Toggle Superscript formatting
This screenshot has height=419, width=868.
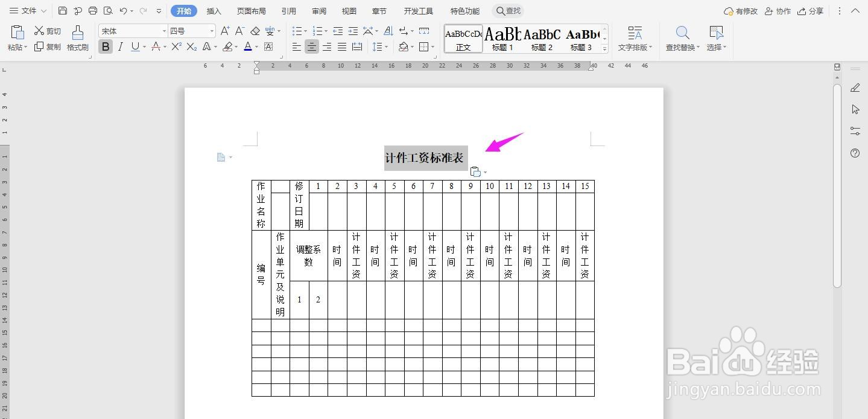tap(176, 46)
